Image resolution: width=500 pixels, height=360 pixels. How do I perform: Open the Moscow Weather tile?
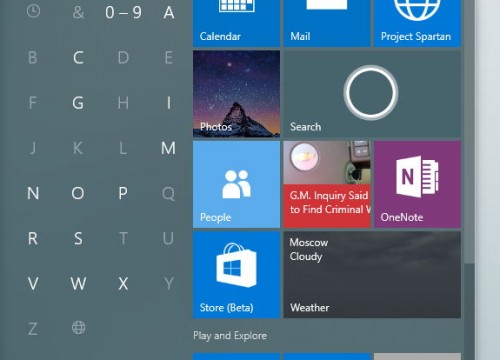point(372,275)
